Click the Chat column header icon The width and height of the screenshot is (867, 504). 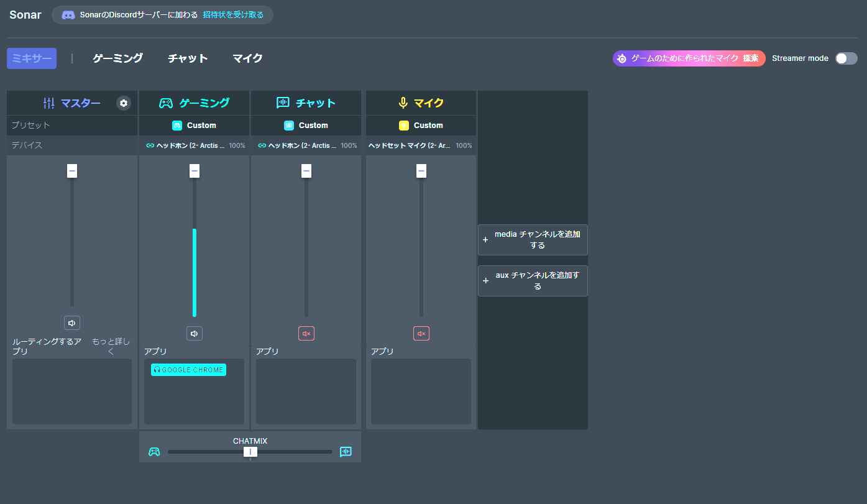tap(283, 103)
